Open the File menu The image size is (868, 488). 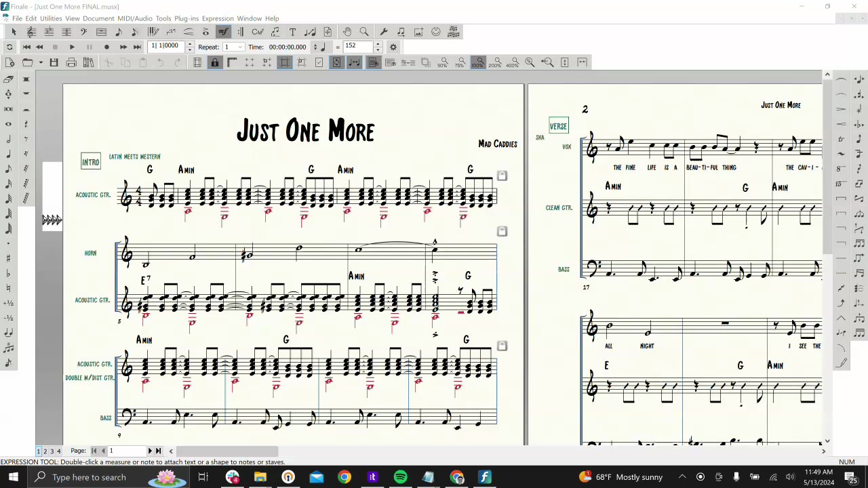(x=17, y=18)
